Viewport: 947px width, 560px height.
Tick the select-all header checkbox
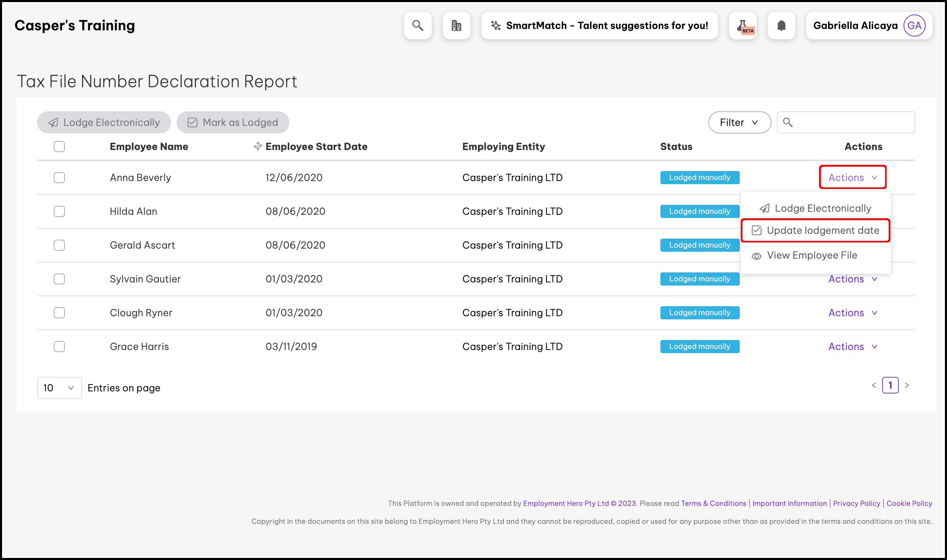[x=59, y=147]
